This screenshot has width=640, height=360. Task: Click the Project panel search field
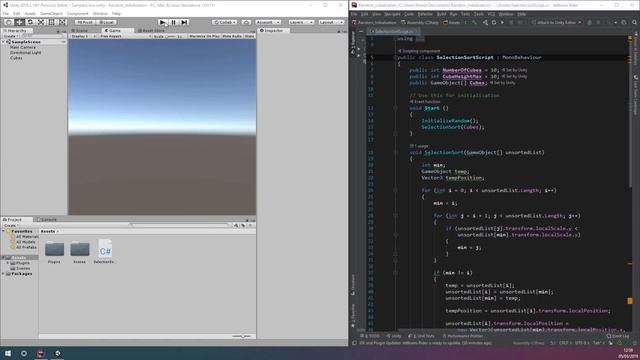[179, 225]
